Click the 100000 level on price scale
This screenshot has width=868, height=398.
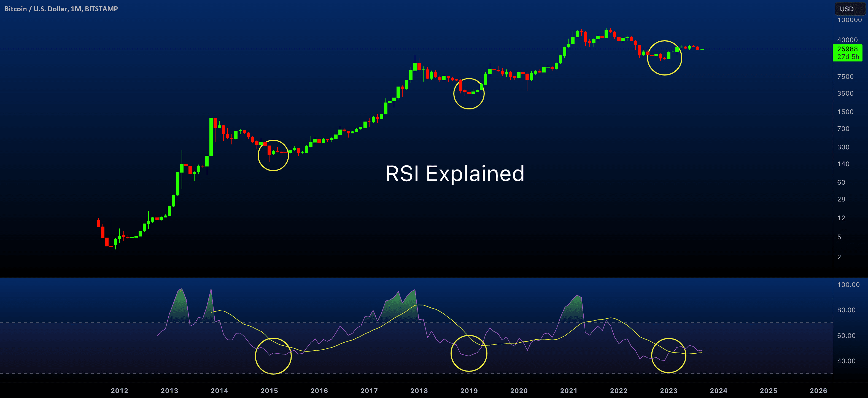[x=849, y=20]
